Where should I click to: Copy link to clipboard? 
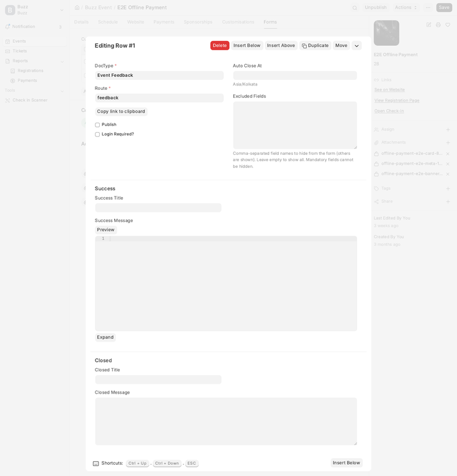click(121, 112)
